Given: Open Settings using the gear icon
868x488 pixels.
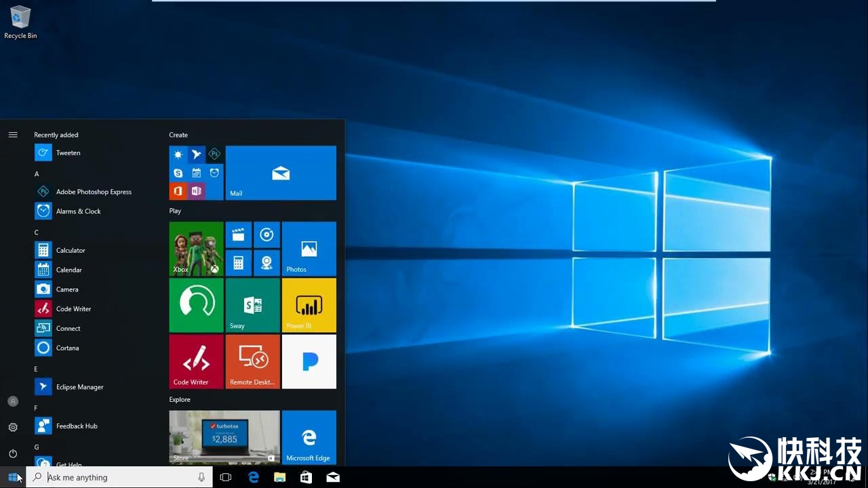Looking at the screenshot, I should [x=13, y=428].
